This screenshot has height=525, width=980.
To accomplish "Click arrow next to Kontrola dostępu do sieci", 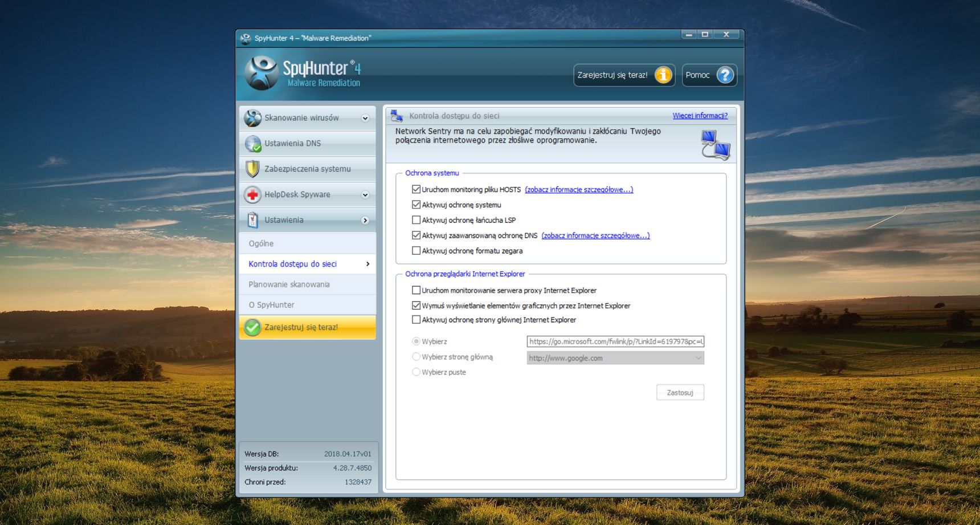I will point(367,264).
